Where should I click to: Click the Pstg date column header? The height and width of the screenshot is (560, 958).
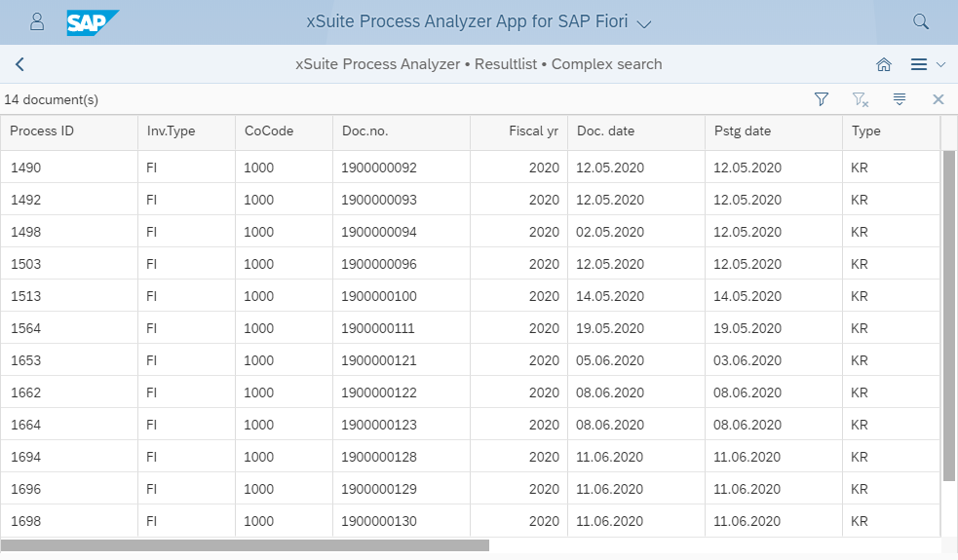click(x=774, y=131)
